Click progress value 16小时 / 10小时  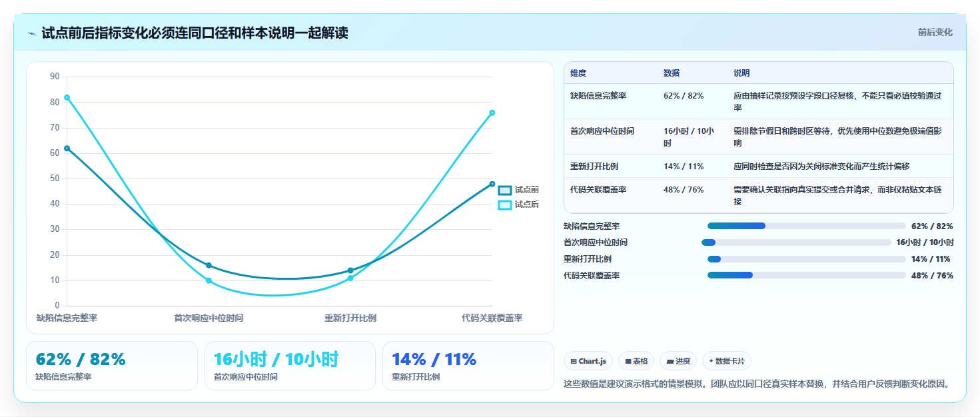coord(925,242)
